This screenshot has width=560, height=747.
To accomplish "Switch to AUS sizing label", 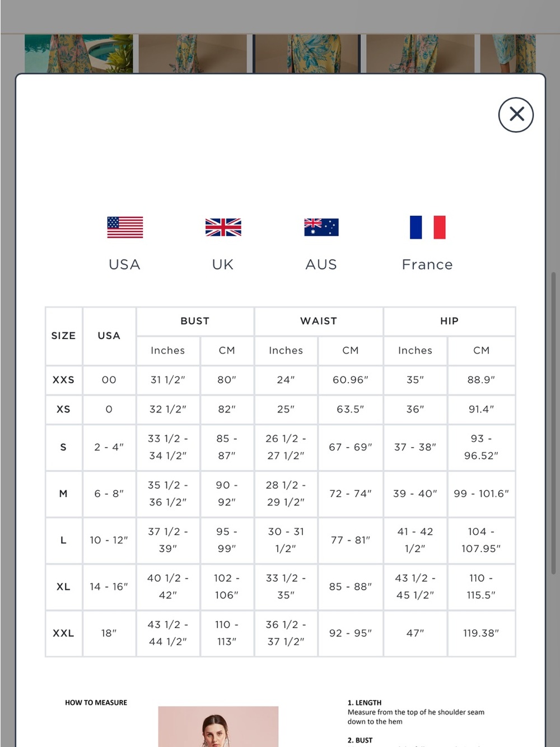I will coord(321,265).
